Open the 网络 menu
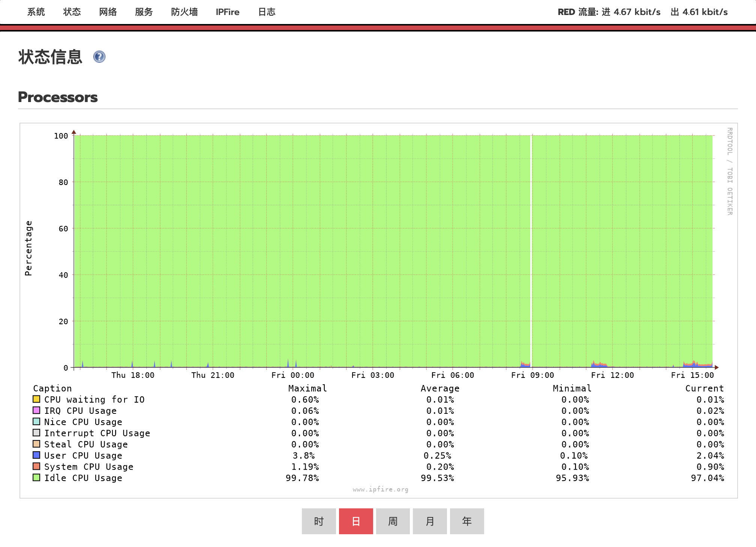756x547 pixels. (x=108, y=12)
